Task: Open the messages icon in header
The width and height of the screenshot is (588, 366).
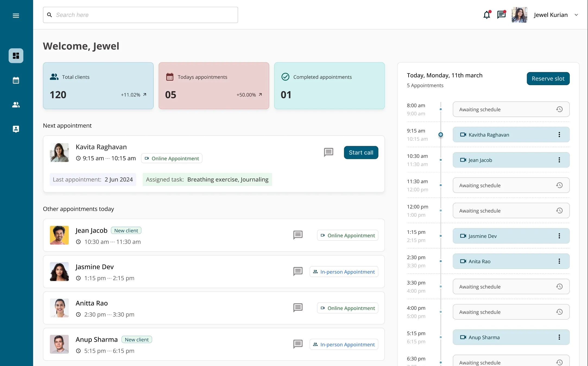Action: click(501, 15)
